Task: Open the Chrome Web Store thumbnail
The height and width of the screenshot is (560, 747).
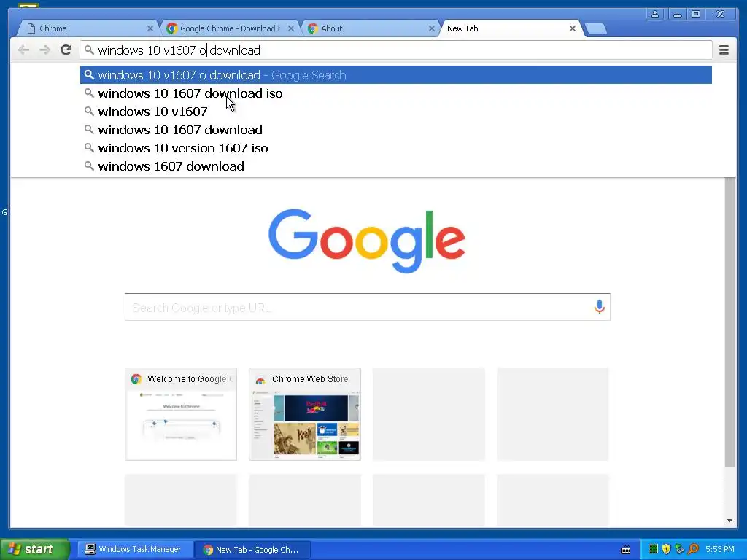Action: click(305, 414)
